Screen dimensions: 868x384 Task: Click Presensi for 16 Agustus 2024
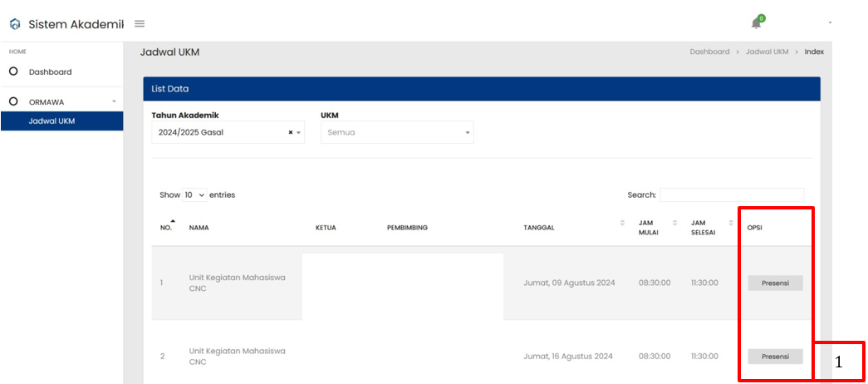(775, 357)
